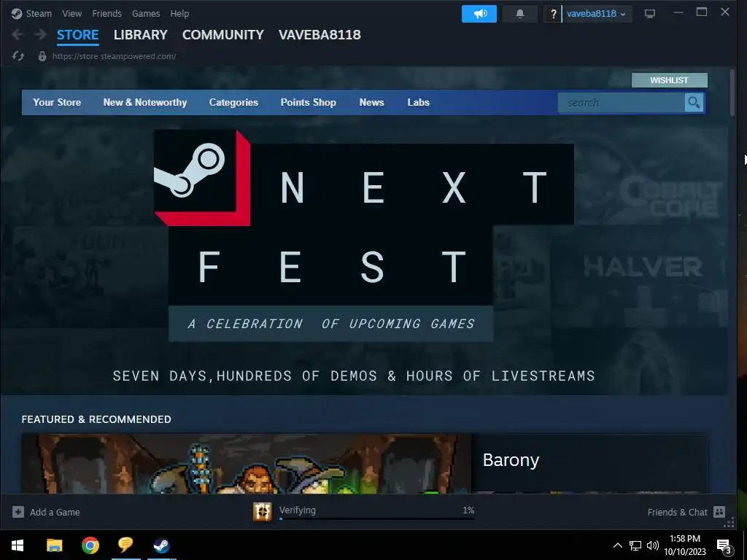This screenshot has height=560, width=747.
Task: Open the Friends menu
Action: [x=107, y=14]
